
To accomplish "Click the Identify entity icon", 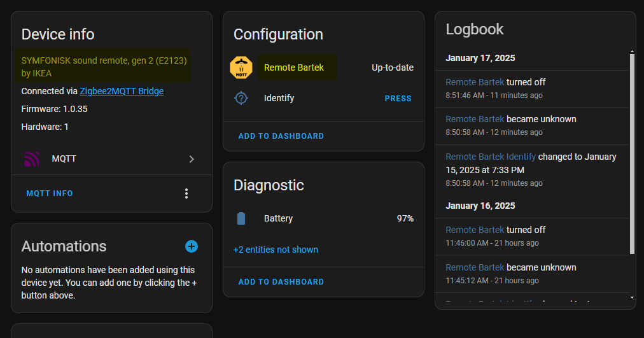I will [241, 99].
